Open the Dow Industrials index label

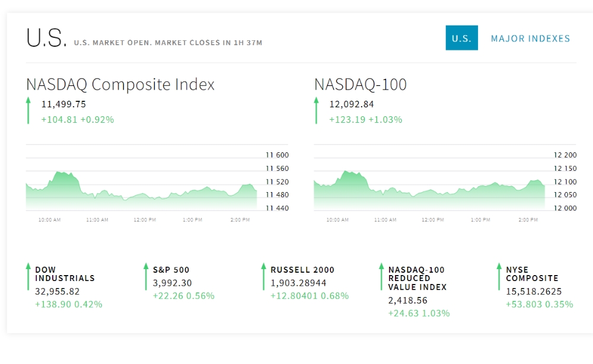65,274
